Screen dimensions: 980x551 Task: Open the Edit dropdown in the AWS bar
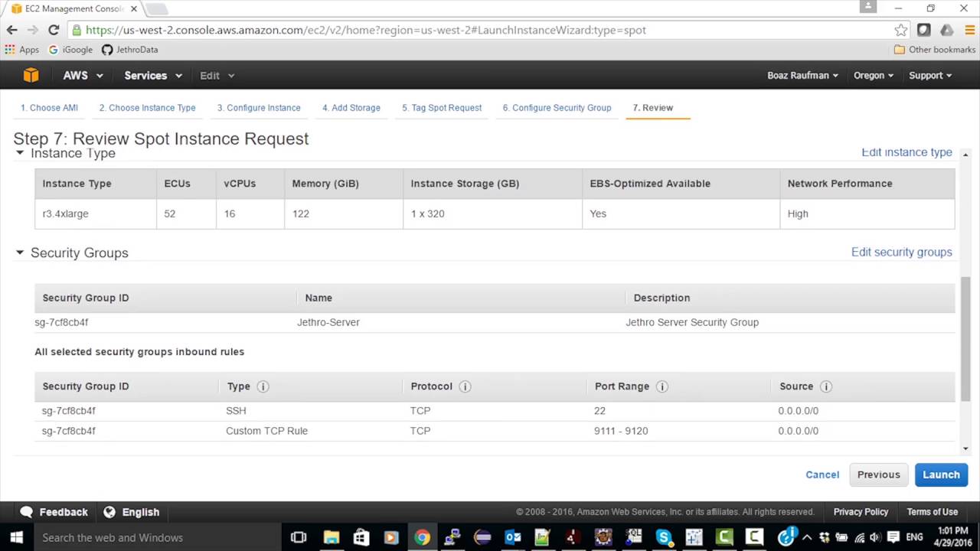pyautogui.click(x=217, y=75)
